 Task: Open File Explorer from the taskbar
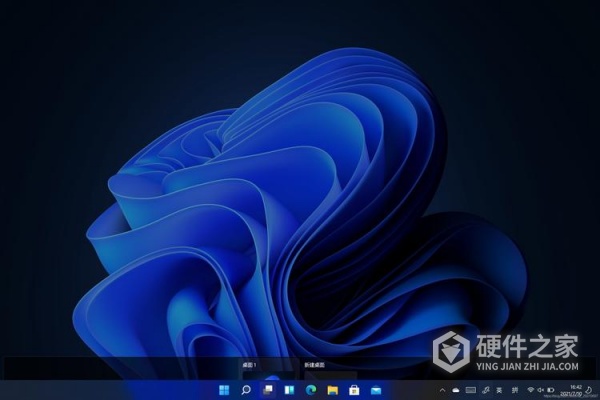[333, 390]
